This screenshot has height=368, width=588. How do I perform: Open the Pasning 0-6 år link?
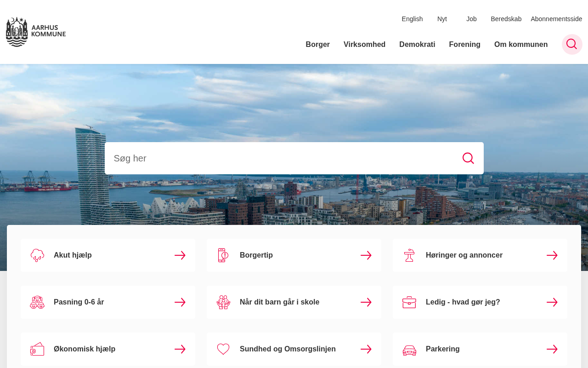click(108, 302)
